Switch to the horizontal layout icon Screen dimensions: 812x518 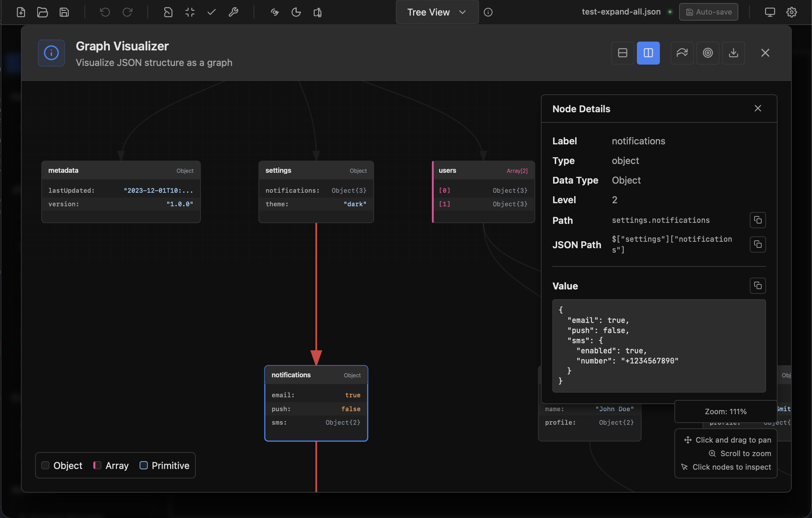pos(622,53)
